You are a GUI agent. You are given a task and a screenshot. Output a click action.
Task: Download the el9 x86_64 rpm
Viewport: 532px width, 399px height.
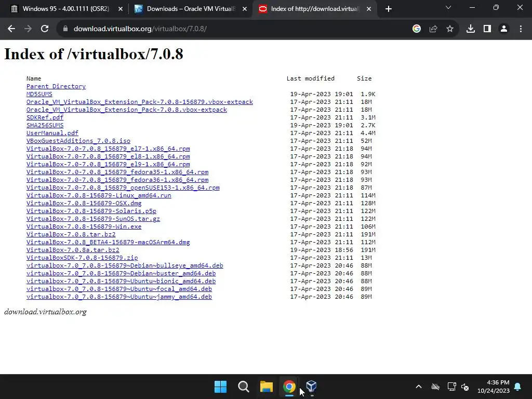(108, 164)
